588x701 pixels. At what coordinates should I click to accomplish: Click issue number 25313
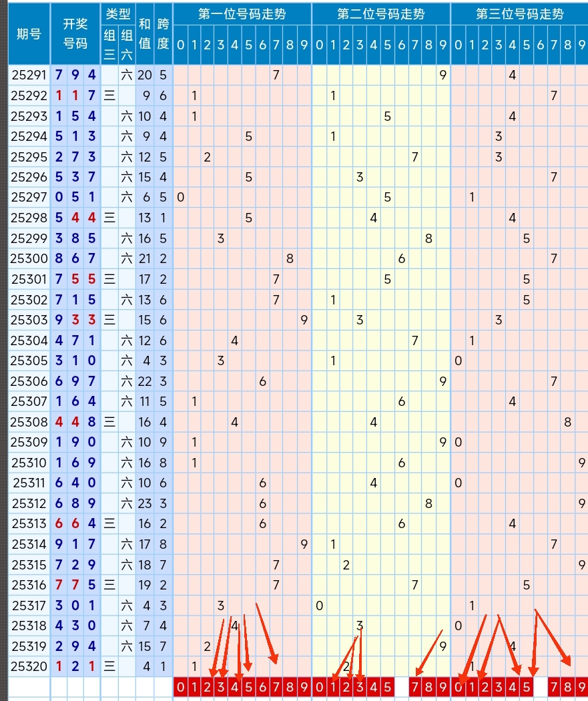[x=29, y=523]
